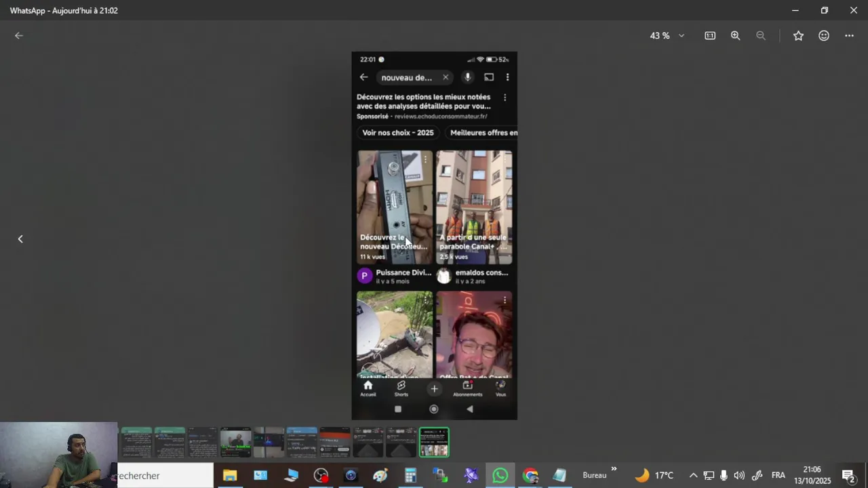Image resolution: width=868 pixels, height=488 pixels.
Task: Tap the Android back triangle button
Action: (x=469, y=409)
